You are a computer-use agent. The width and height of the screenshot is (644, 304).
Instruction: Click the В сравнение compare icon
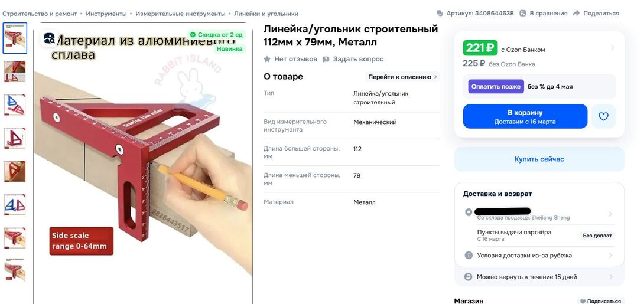point(522,13)
